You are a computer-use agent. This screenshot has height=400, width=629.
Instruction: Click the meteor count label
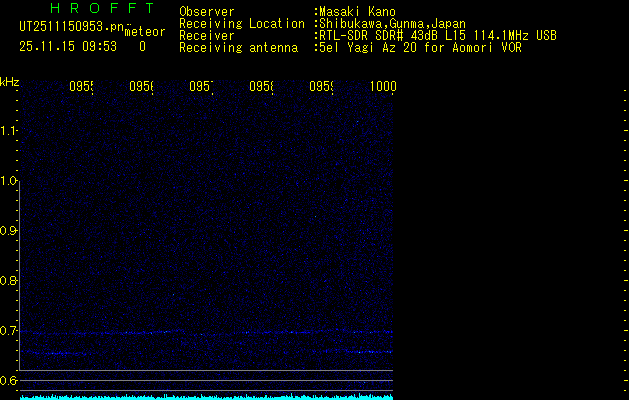click(x=145, y=32)
